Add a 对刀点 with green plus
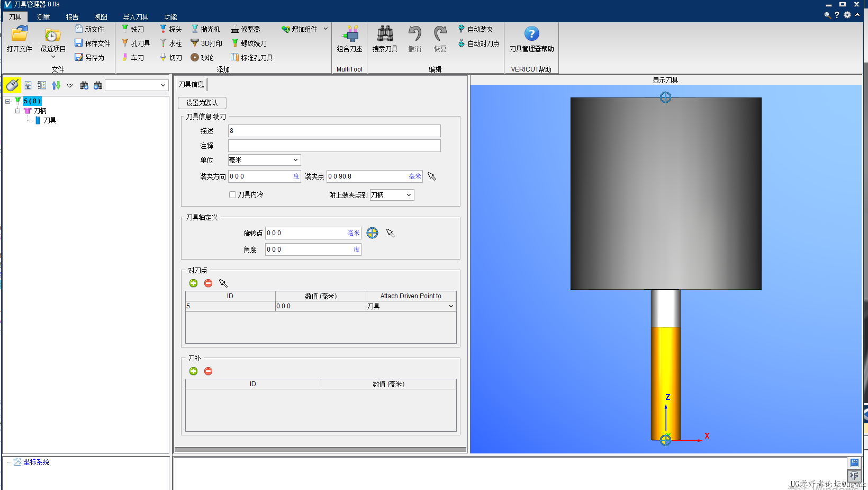 pos(194,283)
